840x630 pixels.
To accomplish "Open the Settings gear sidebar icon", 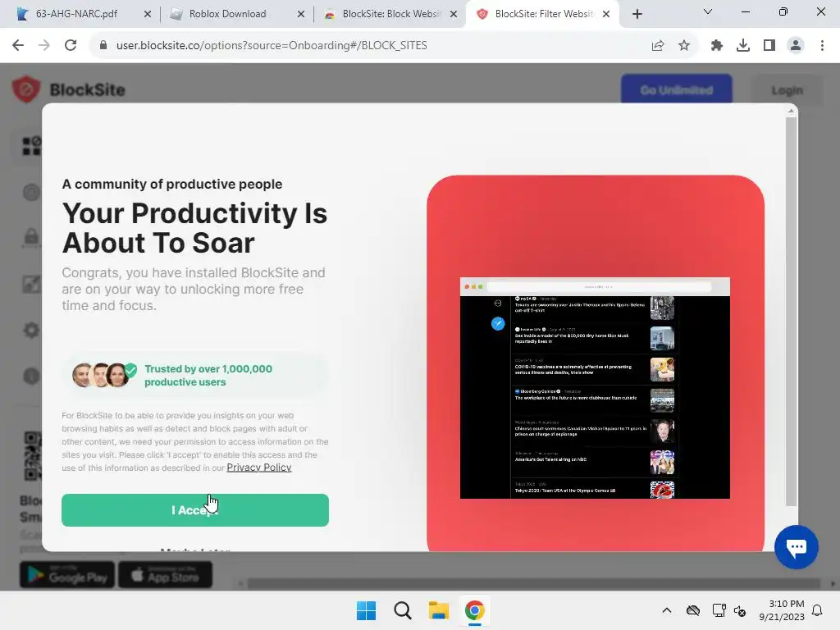I will click(x=32, y=330).
